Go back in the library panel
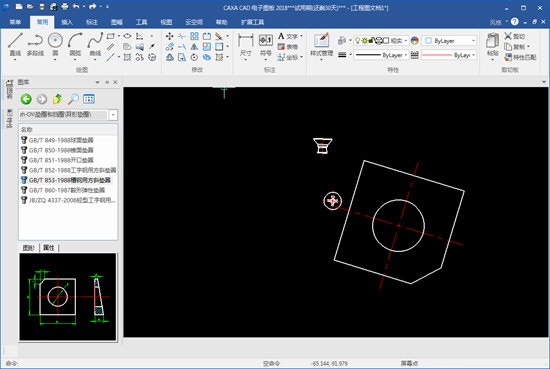The image size is (550, 369). 26,99
